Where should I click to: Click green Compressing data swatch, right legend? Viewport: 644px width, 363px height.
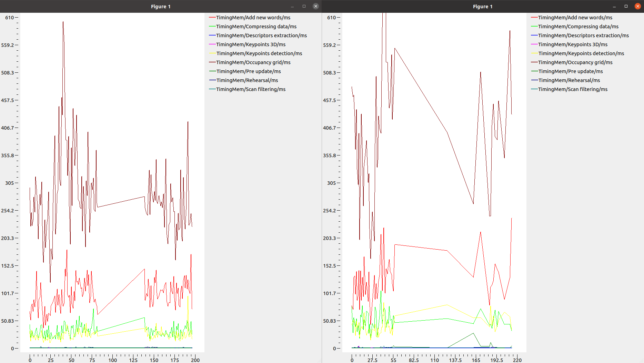point(534,27)
